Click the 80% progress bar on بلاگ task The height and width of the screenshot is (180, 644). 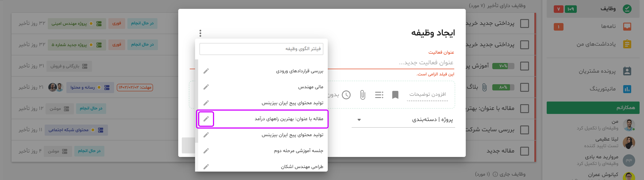coord(503,87)
